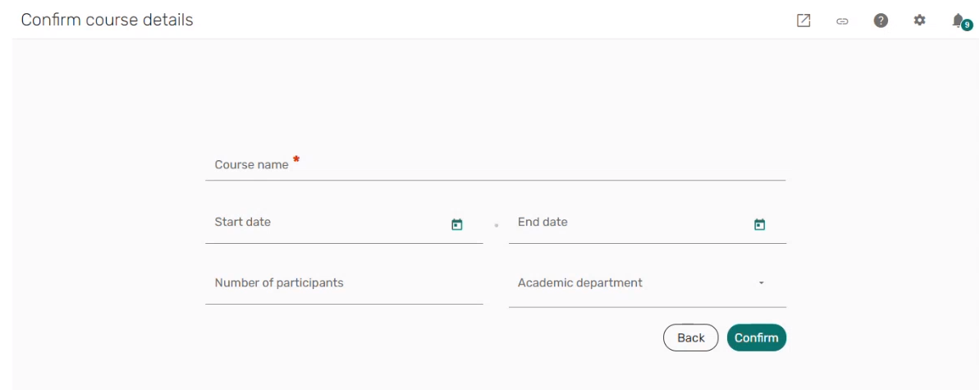The height and width of the screenshot is (390, 980).
Task: Click the chain link icon in header
Action: [x=842, y=21]
